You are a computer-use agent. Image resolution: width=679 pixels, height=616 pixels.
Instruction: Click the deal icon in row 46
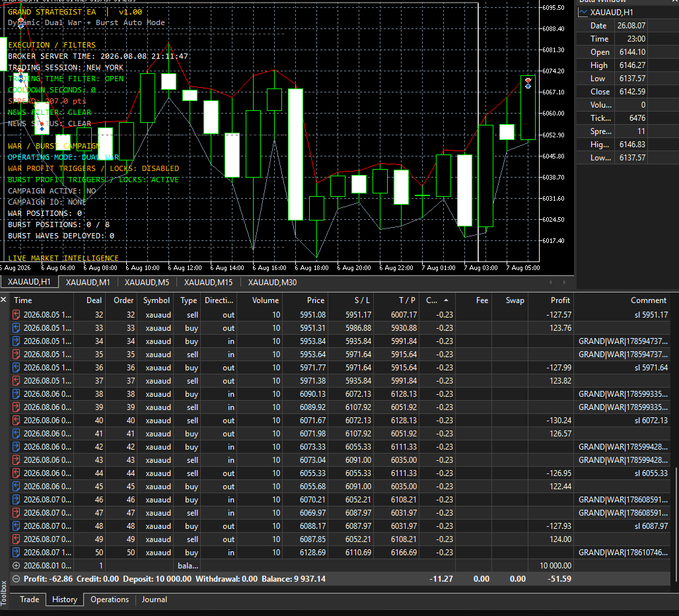(x=16, y=500)
